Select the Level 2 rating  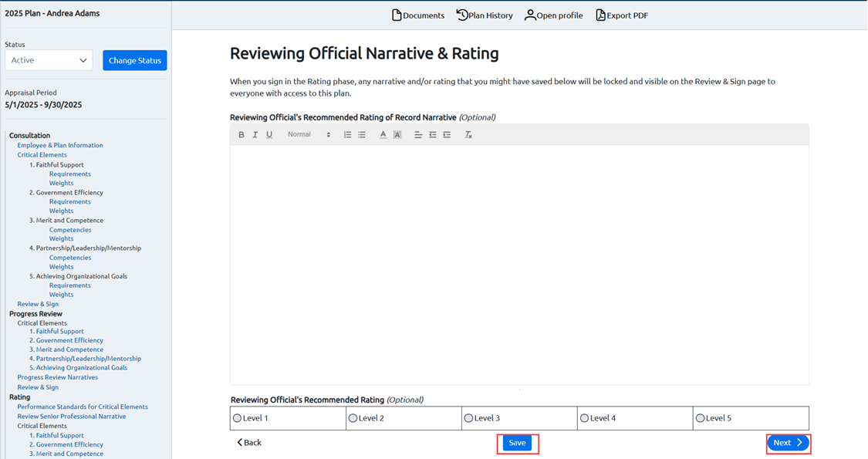click(x=353, y=418)
